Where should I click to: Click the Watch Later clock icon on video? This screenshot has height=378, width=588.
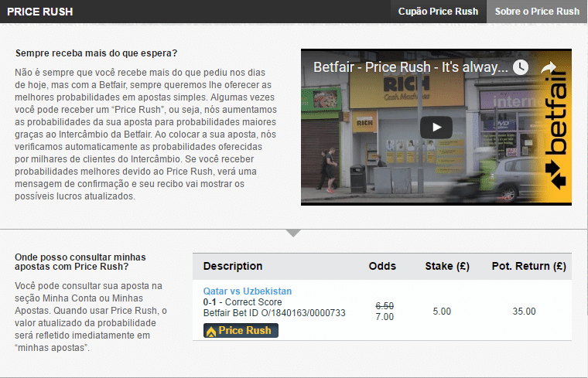pos(521,67)
